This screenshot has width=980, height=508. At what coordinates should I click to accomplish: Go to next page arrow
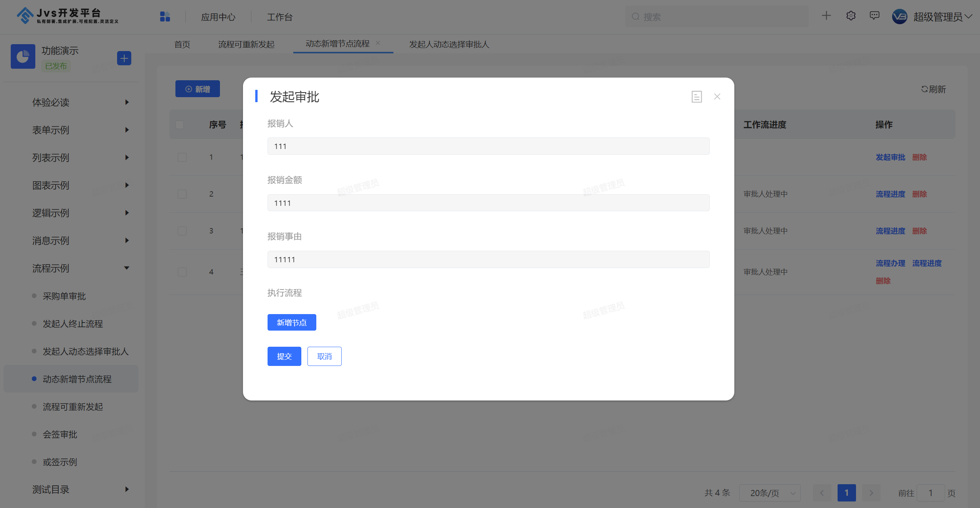click(x=871, y=493)
